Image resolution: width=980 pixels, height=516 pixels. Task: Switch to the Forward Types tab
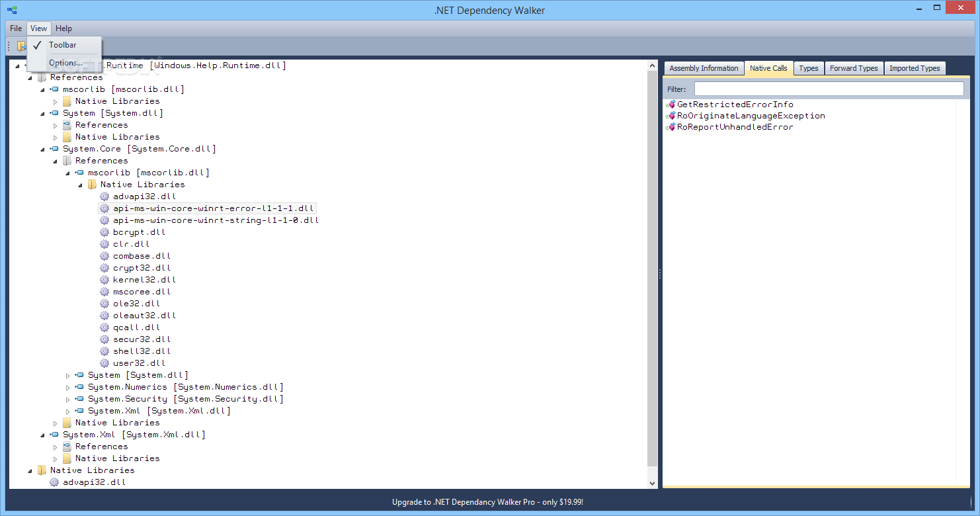point(854,68)
